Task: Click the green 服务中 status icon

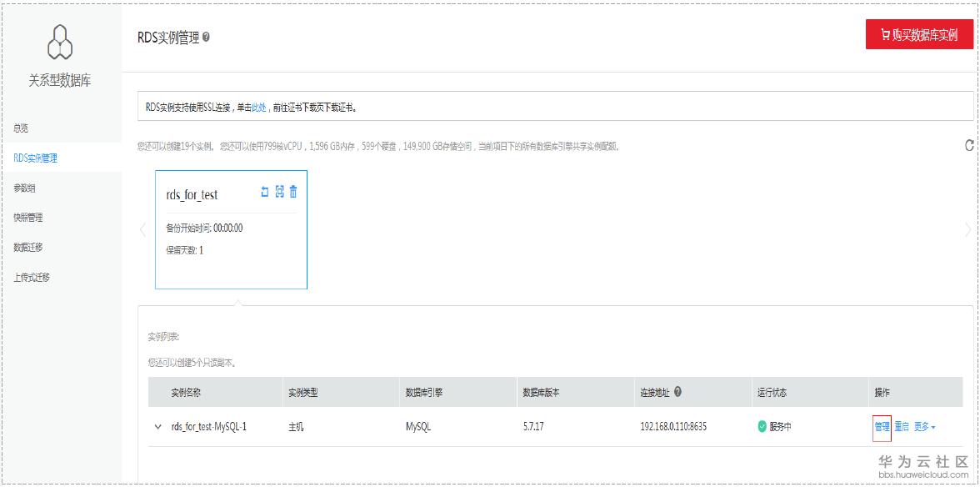Action: pos(762,426)
